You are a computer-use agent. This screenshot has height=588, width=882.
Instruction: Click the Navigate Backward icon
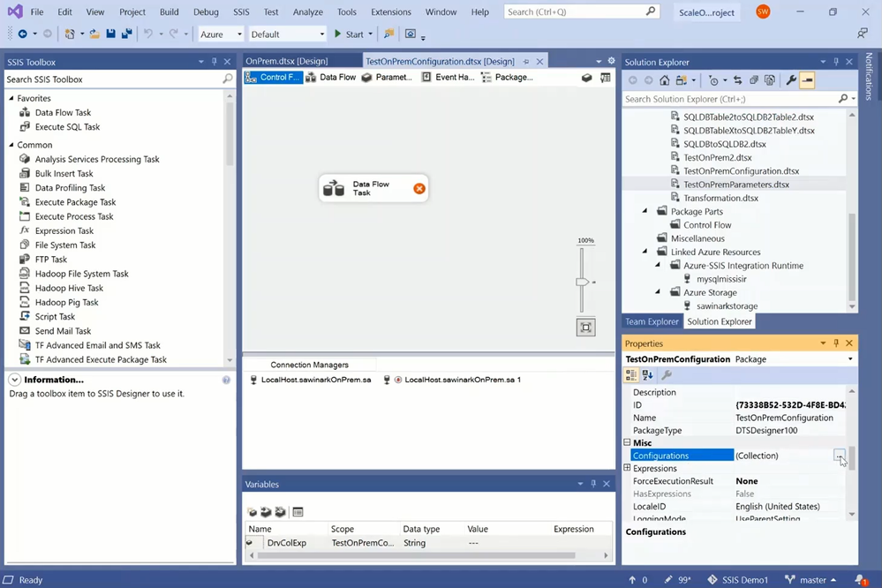coord(22,34)
